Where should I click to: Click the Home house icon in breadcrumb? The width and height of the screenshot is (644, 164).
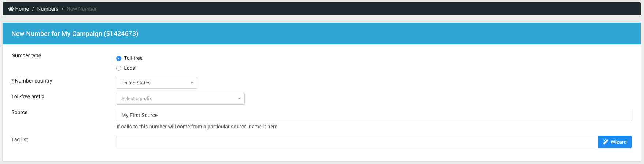coord(11,9)
